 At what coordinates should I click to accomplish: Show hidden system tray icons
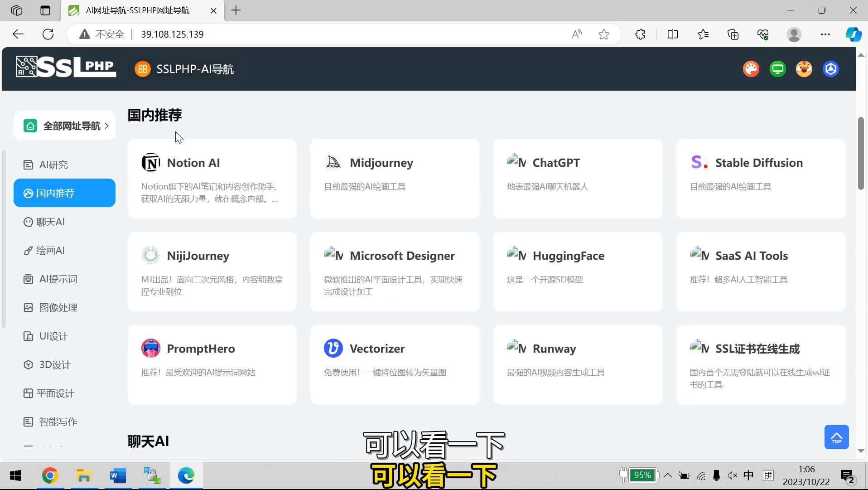pos(668,475)
